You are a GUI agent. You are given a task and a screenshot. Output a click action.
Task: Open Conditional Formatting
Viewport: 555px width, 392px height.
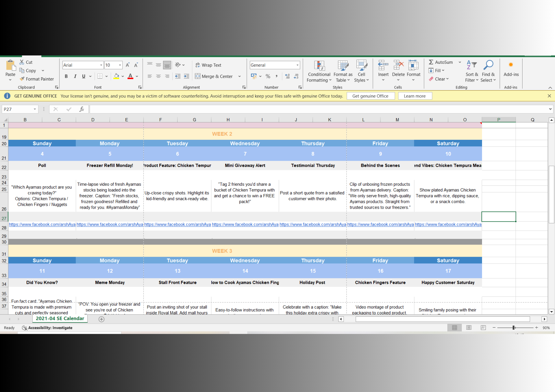click(319, 72)
